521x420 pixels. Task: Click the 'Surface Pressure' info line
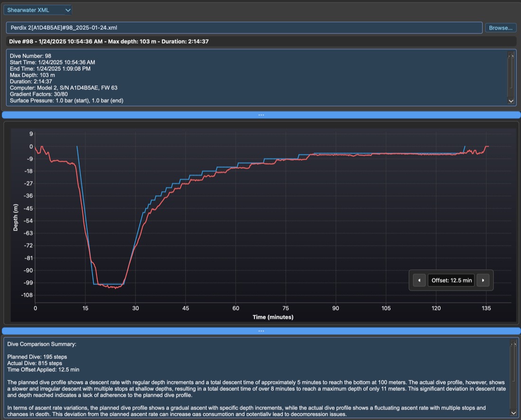click(x=66, y=100)
